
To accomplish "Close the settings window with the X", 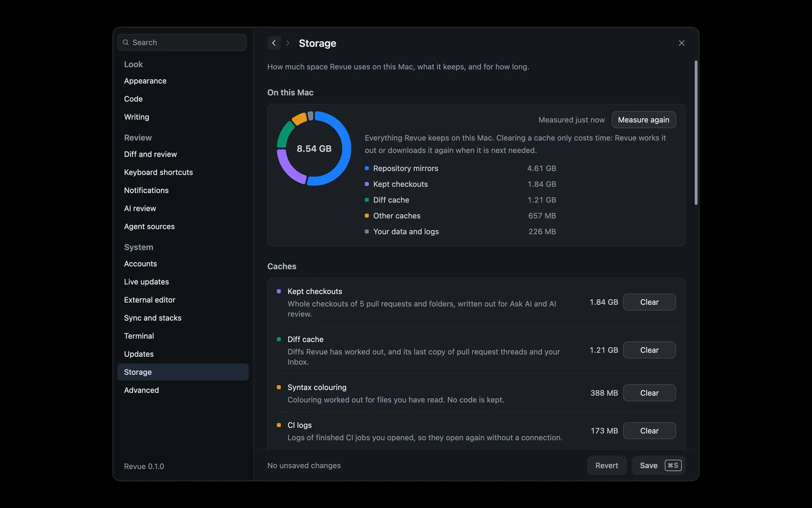I will tap(682, 43).
